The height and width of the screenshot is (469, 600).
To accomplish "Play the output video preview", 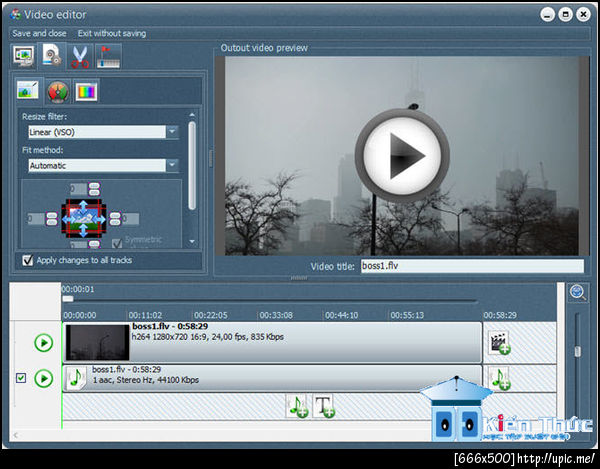I will click(x=402, y=155).
